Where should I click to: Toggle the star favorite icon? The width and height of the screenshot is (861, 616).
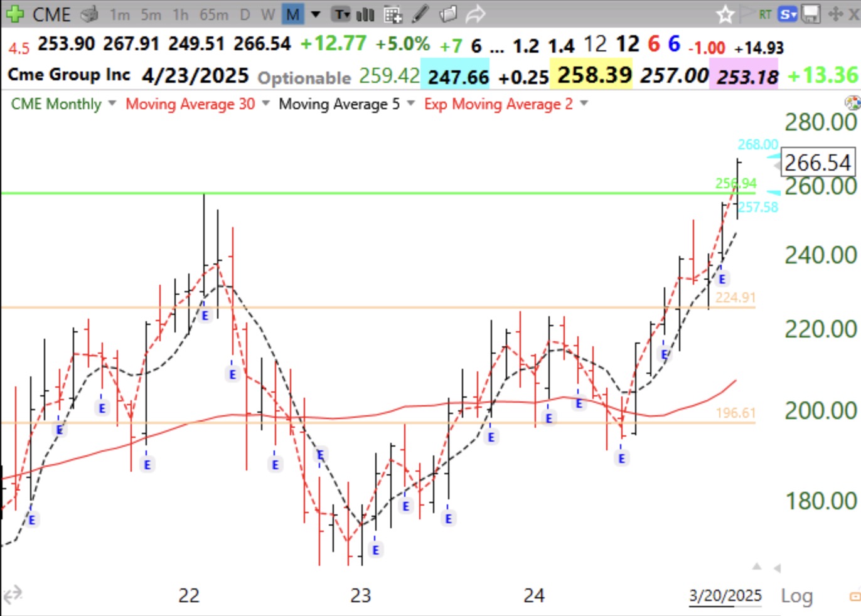click(x=725, y=14)
